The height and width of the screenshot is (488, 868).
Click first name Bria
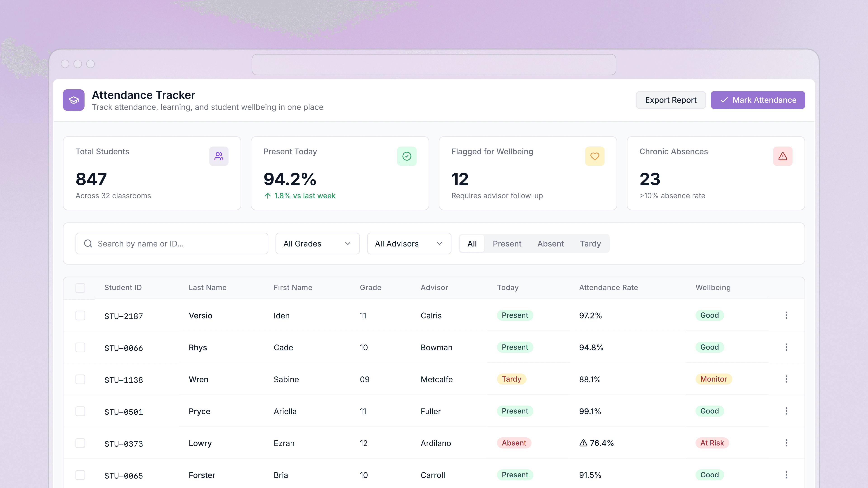tap(281, 475)
